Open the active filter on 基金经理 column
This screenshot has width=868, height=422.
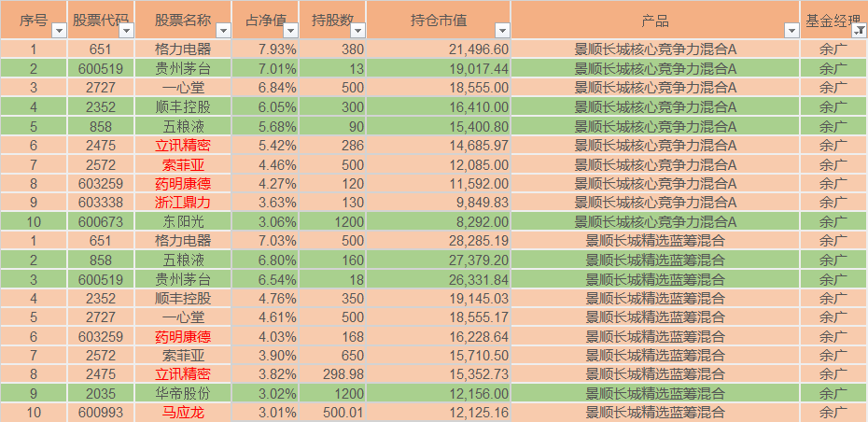coord(860,31)
